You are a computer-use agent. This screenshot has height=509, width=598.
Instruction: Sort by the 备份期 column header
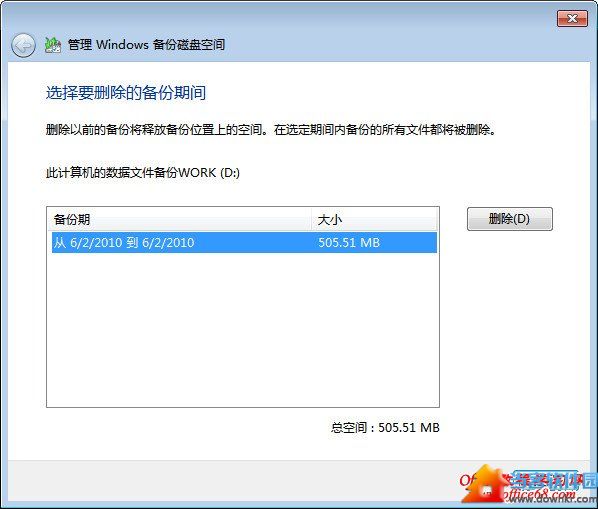tap(179, 219)
